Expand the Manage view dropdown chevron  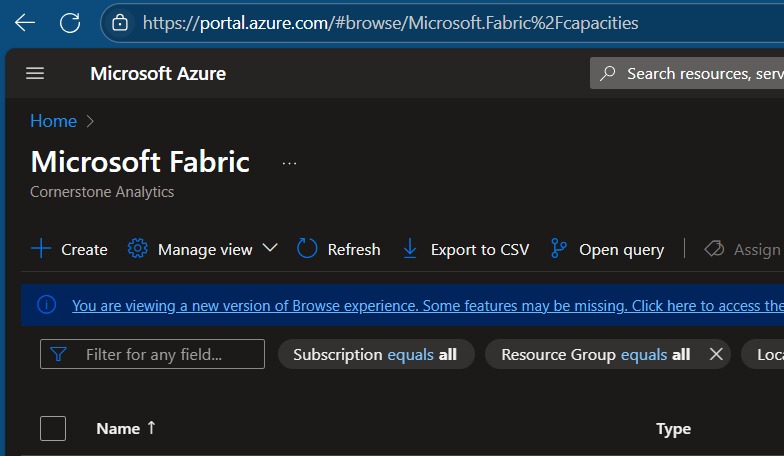point(270,248)
